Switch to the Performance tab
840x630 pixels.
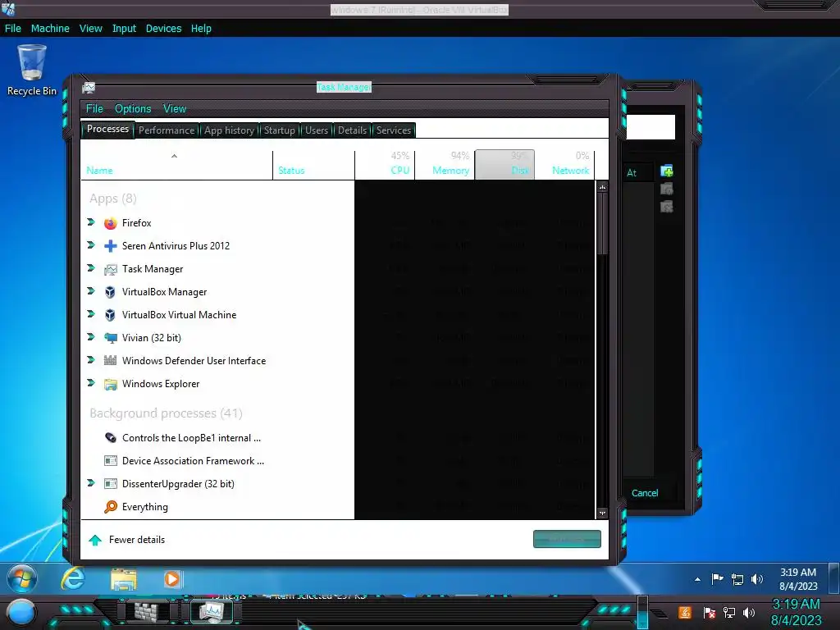(x=167, y=130)
